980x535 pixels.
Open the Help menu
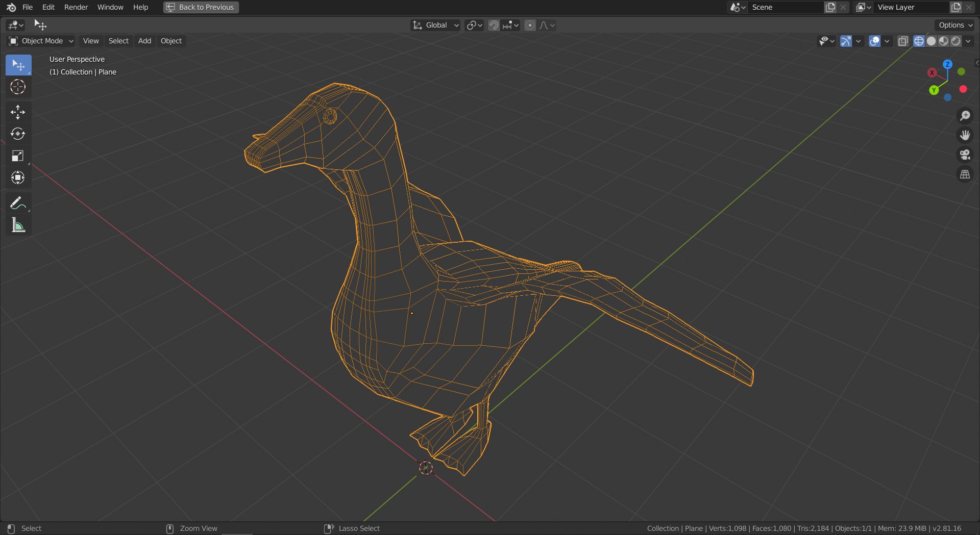(140, 7)
